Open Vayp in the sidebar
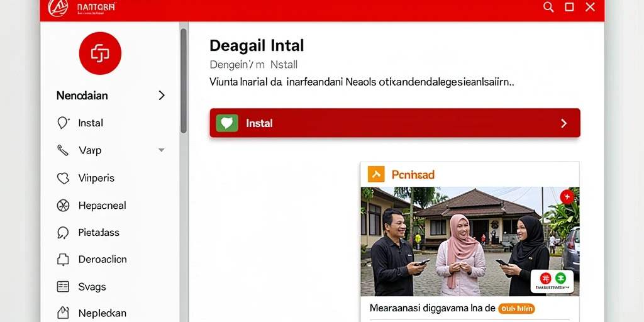The height and width of the screenshot is (322, 644). coord(90,151)
